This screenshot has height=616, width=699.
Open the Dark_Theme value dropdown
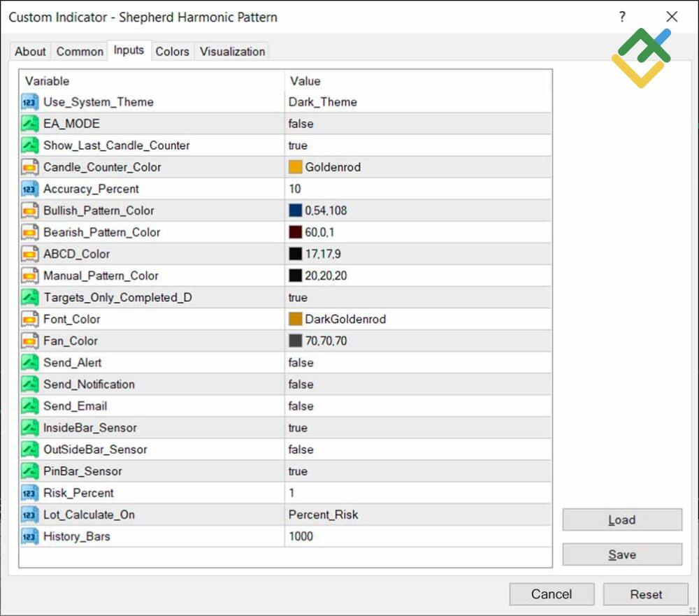[322, 102]
